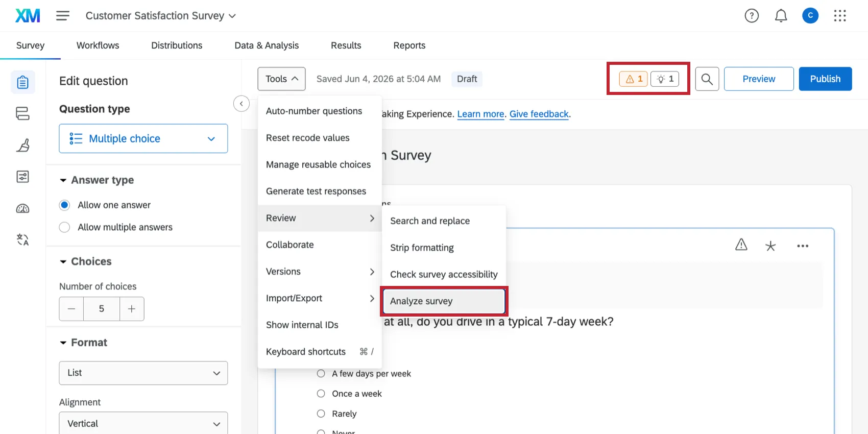Choose Collaborate from Tools menu
The width and height of the screenshot is (868, 434).
pyautogui.click(x=320, y=245)
